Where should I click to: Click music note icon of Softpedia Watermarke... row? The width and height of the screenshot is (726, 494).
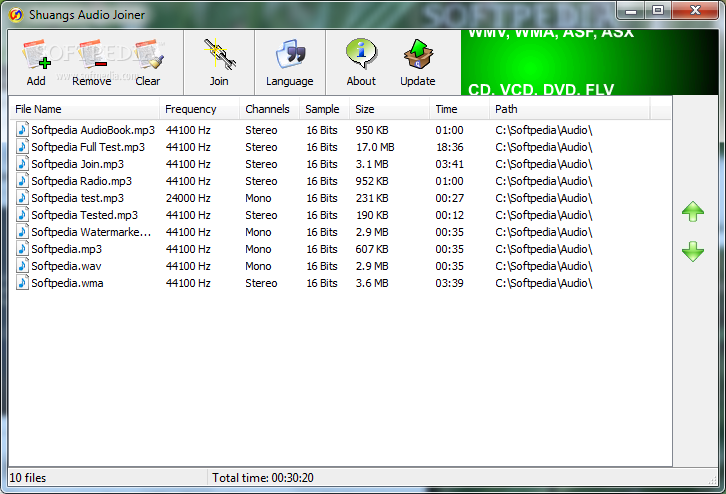[x=22, y=231]
